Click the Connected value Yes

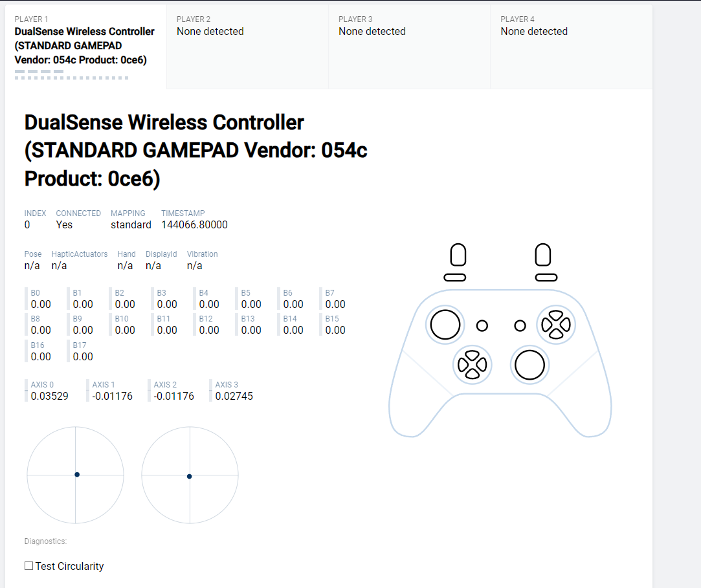tap(64, 224)
